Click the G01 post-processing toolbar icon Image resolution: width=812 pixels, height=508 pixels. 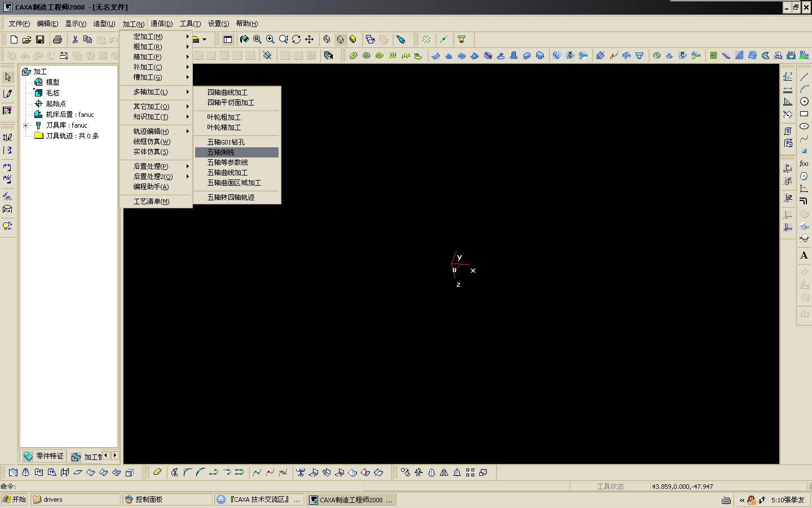(791, 55)
